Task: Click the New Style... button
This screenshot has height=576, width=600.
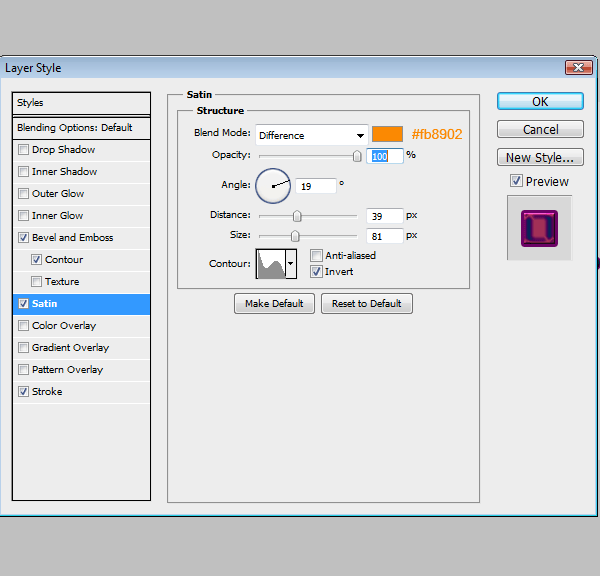Action: 540,157
